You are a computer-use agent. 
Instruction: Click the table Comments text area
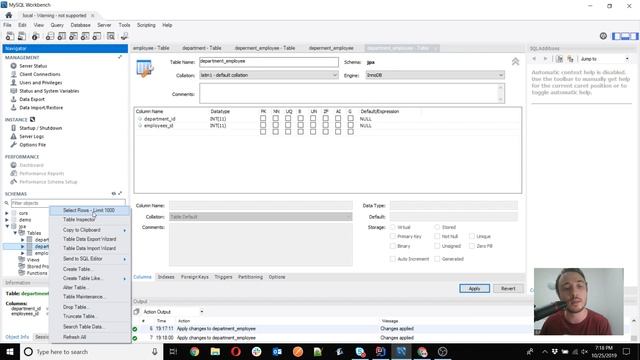click(x=352, y=93)
